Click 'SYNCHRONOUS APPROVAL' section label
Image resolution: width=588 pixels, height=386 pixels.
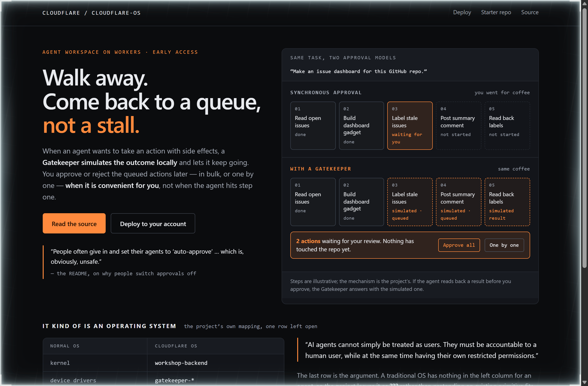[x=326, y=92]
